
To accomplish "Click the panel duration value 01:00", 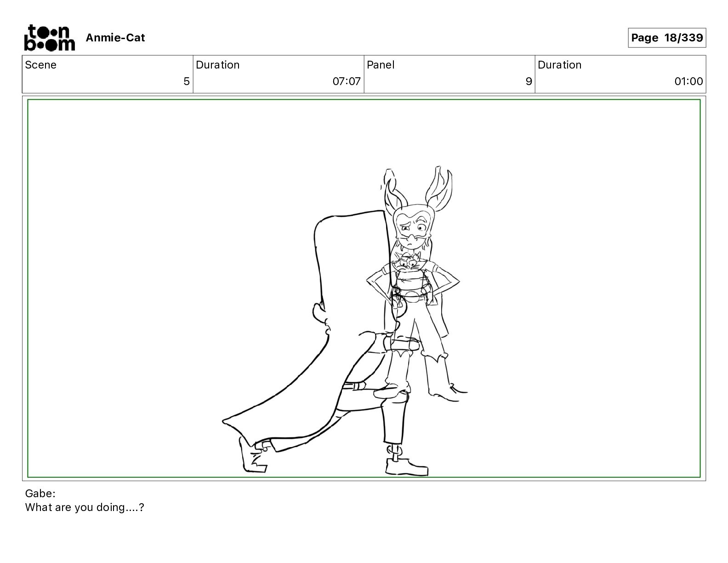I will 688,81.
